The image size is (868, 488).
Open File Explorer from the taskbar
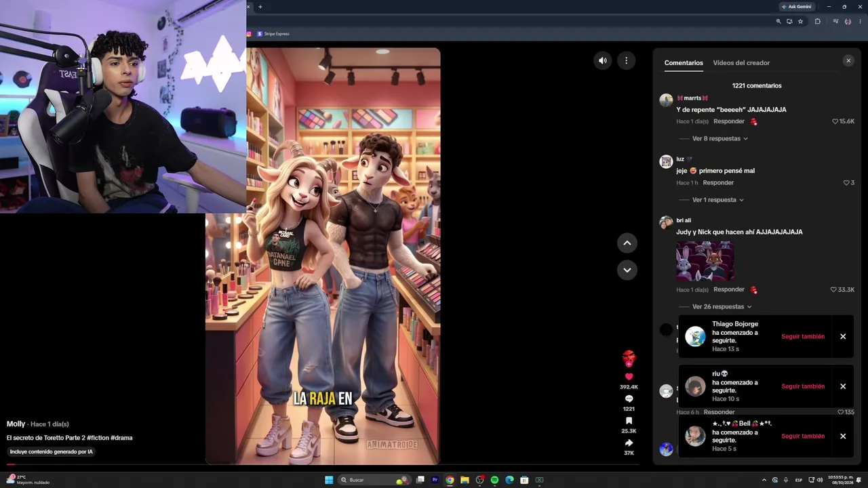pyautogui.click(x=465, y=480)
